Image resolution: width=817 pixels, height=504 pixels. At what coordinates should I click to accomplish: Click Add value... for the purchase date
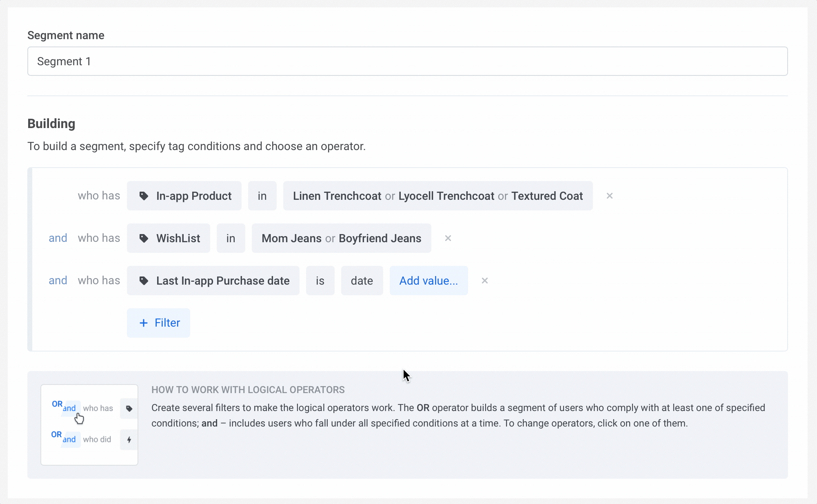(428, 281)
